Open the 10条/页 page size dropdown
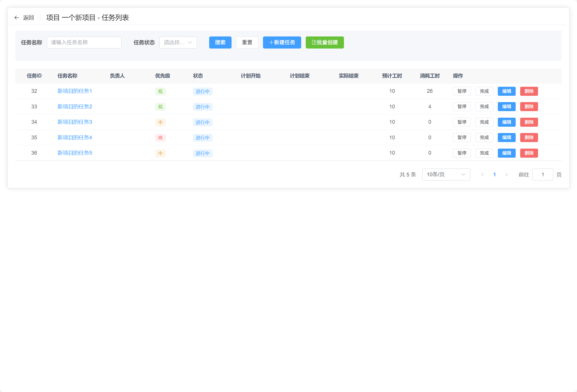577x392 pixels. [446, 174]
